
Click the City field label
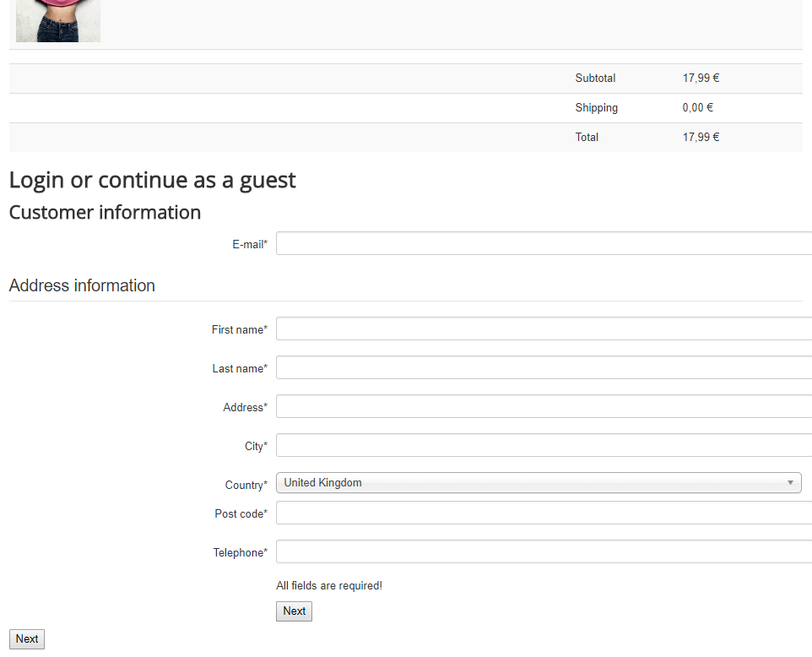pyautogui.click(x=255, y=447)
